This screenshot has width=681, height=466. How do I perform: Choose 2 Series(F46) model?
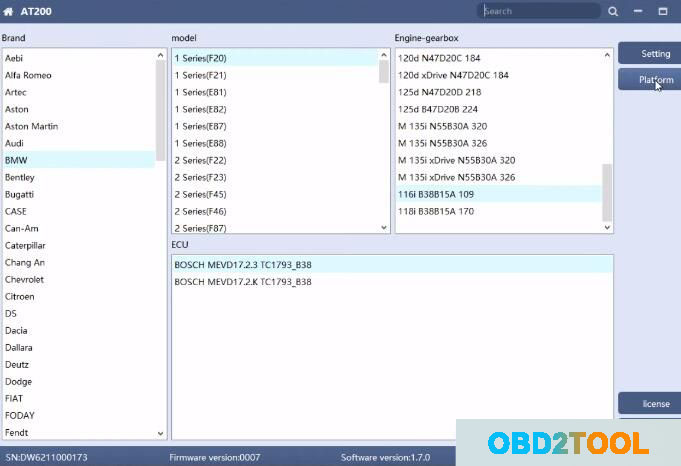tap(275, 212)
